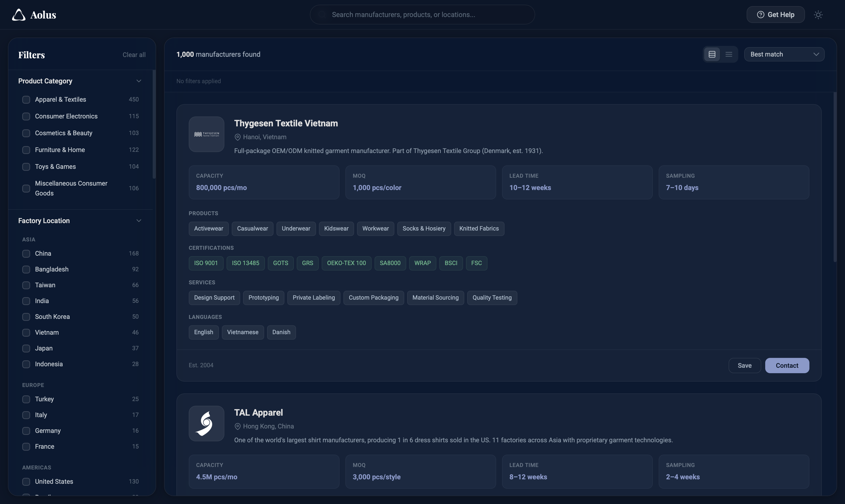The width and height of the screenshot is (845, 504).
Task: Click the location pin next to Hanoi, Vietnam
Action: [x=237, y=137]
